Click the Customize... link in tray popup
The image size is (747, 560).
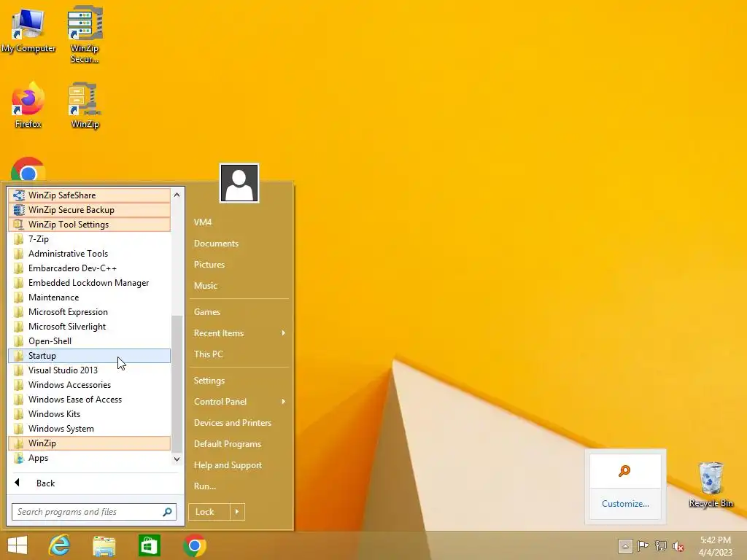625,504
